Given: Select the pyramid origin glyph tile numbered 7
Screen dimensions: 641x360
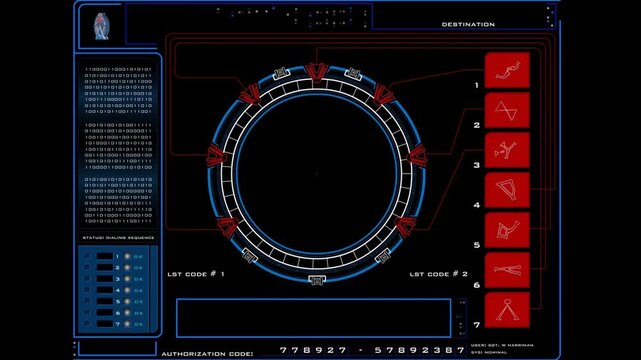Looking at the screenshot, I should pyautogui.click(x=507, y=310).
